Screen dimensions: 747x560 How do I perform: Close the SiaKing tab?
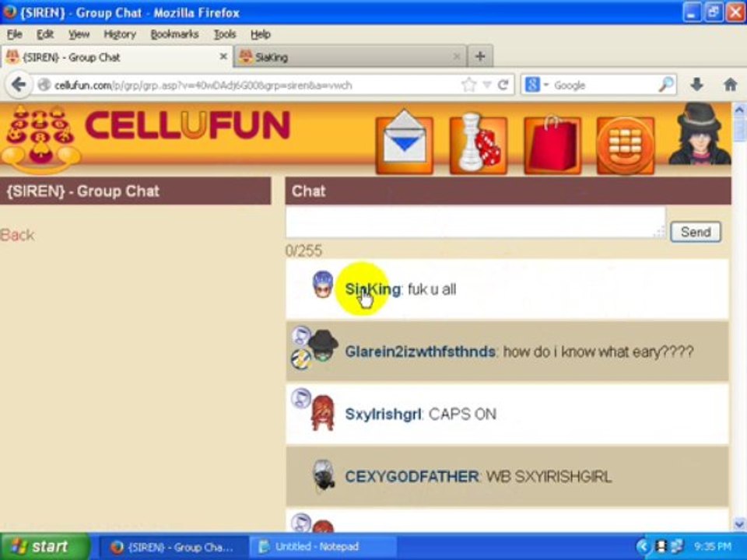pyautogui.click(x=457, y=57)
